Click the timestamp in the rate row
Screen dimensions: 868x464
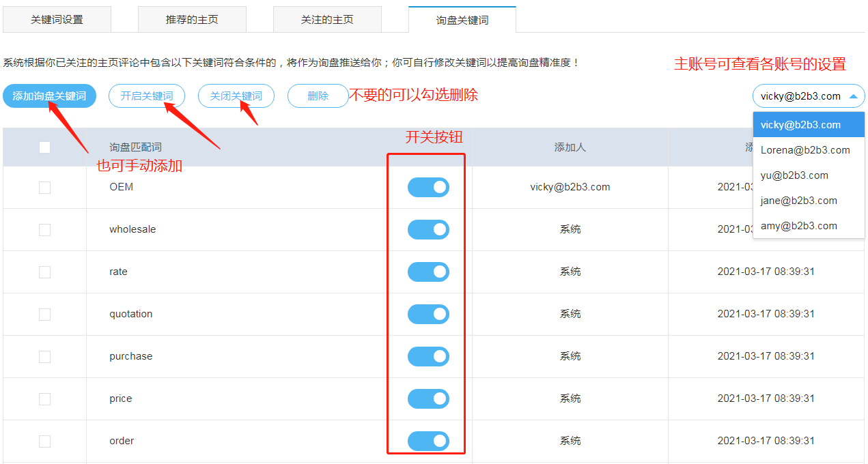(x=766, y=272)
